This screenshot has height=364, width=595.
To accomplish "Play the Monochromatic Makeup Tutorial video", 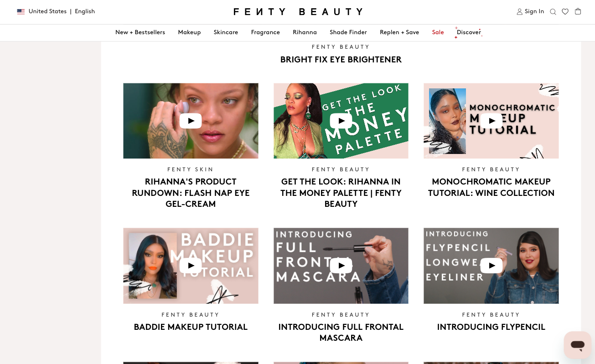I will [491, 121].
